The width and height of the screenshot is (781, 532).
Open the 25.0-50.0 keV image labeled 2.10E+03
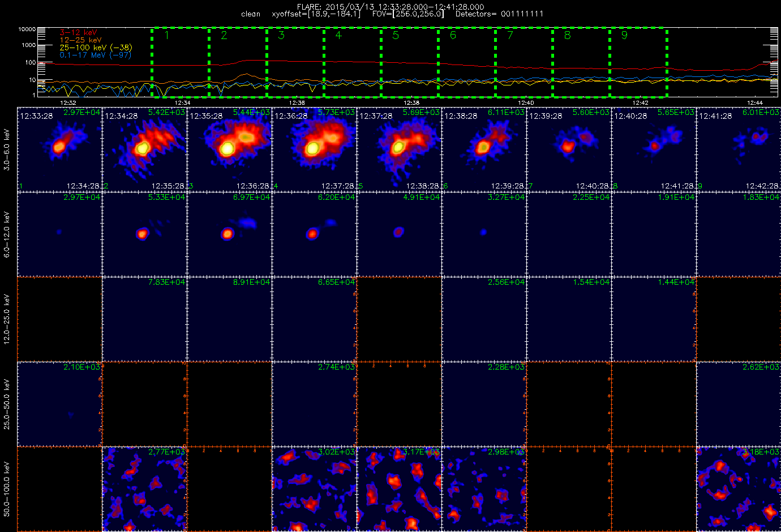pyautogui.click(x=60, y=404)
